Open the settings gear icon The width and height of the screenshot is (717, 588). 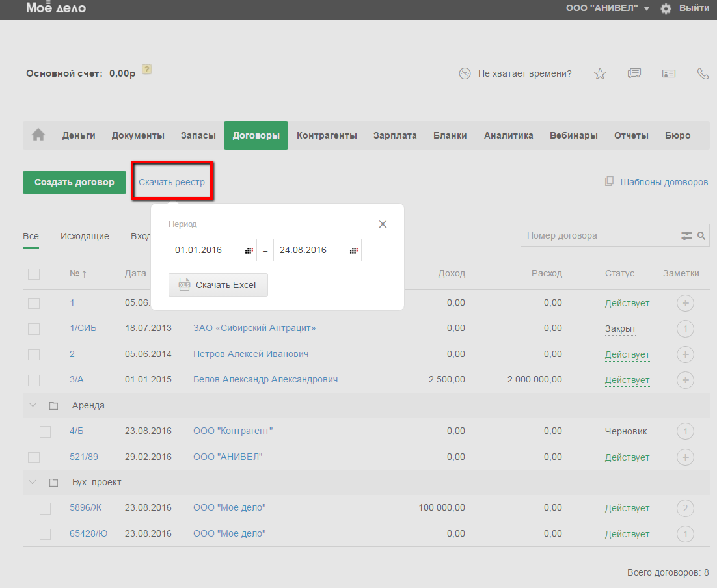pos(666,8)
